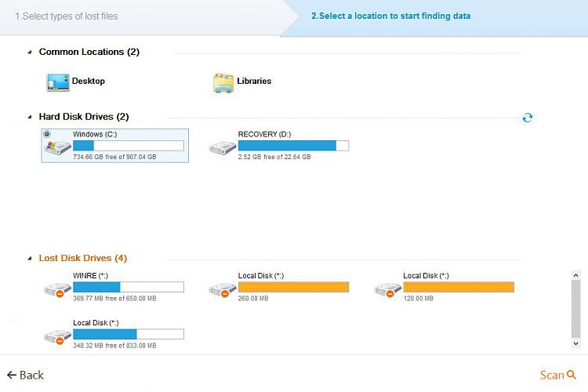This screenshot has width=588, height=392.
Task: Click the Windows (C:) usage bar
Action: pyautogui.click(x=129, y=146)
